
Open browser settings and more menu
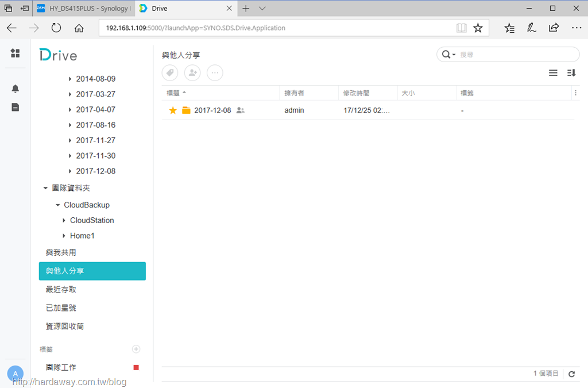point(577,28)
